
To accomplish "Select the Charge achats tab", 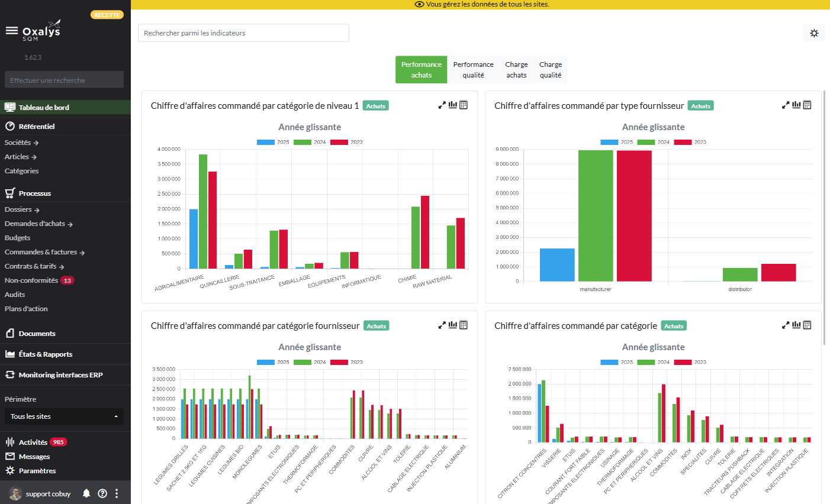I will [x=516, y=69].
